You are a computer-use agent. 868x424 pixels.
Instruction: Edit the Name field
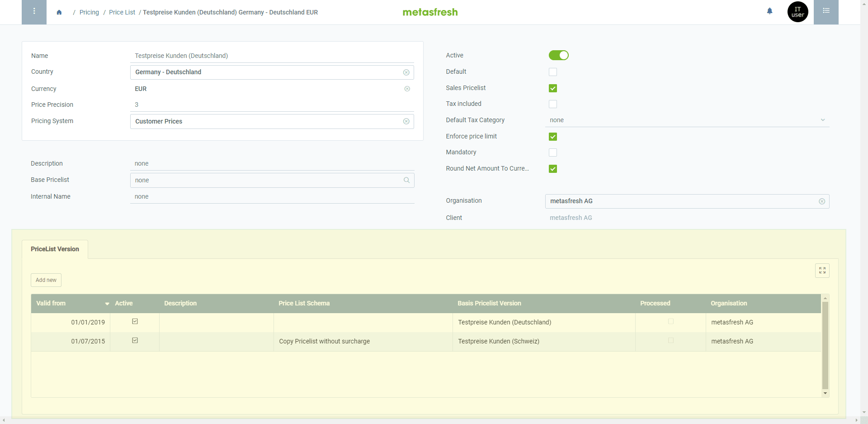272,56
